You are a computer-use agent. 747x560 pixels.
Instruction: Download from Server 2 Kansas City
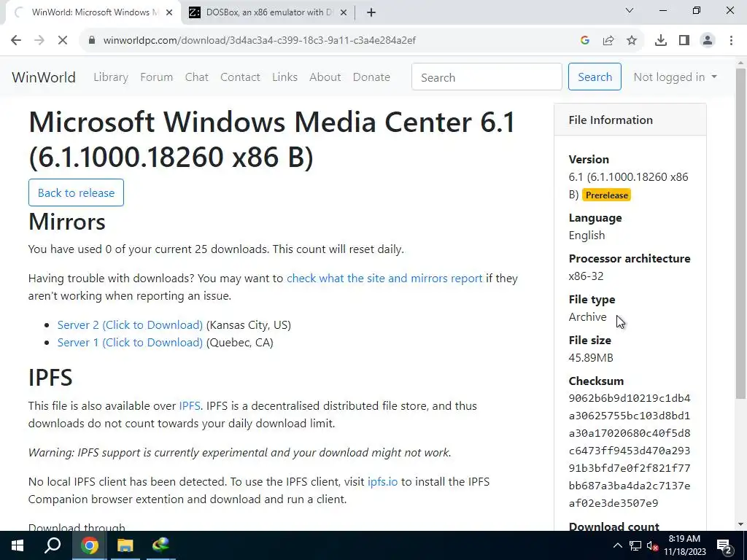(130, 325)
